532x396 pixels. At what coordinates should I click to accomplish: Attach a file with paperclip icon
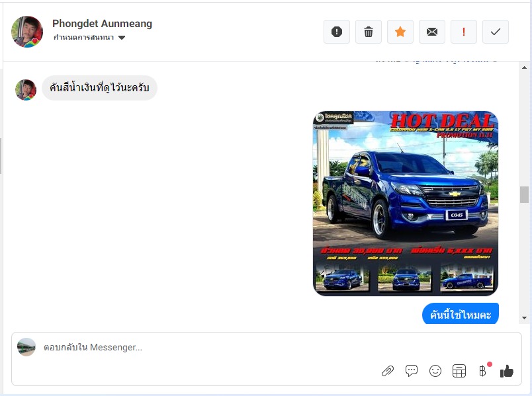388,371
